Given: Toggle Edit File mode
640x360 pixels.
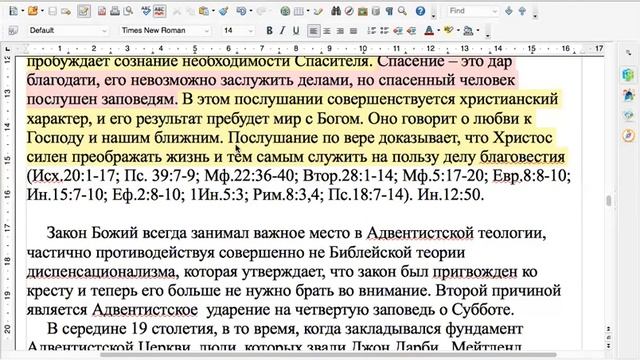Looking at the screenshot, I should [84, 11].
